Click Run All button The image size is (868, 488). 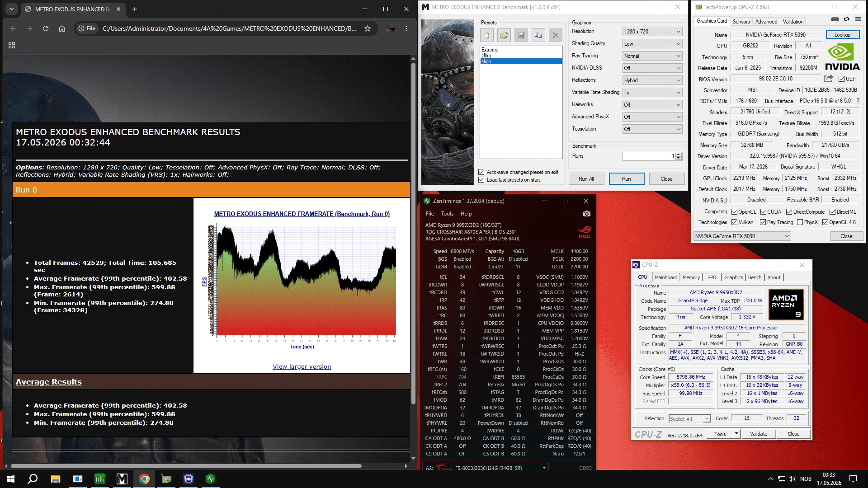point(586,179)
